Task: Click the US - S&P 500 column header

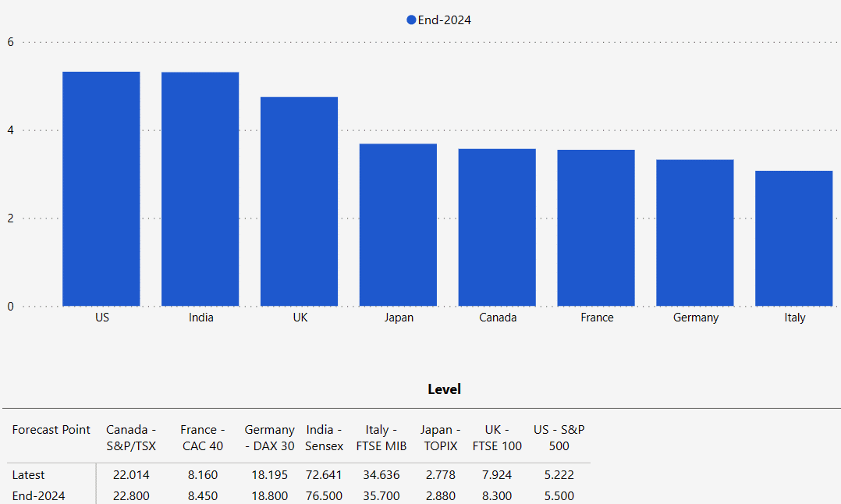Action: click(x=559, y=438)
